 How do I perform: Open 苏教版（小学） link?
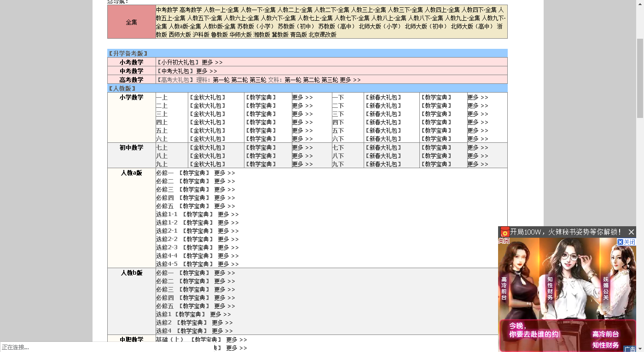coord(256,26)
